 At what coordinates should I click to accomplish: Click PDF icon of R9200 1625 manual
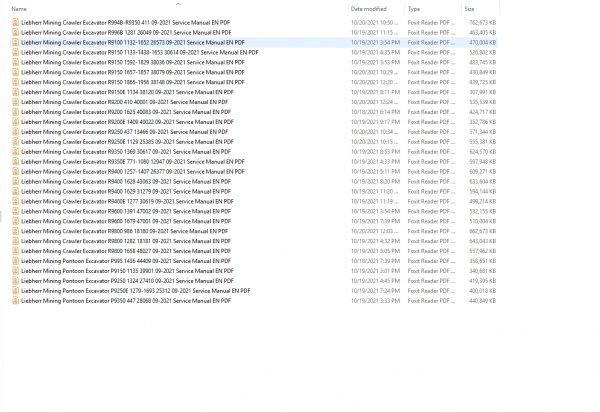tap(15, 112)
